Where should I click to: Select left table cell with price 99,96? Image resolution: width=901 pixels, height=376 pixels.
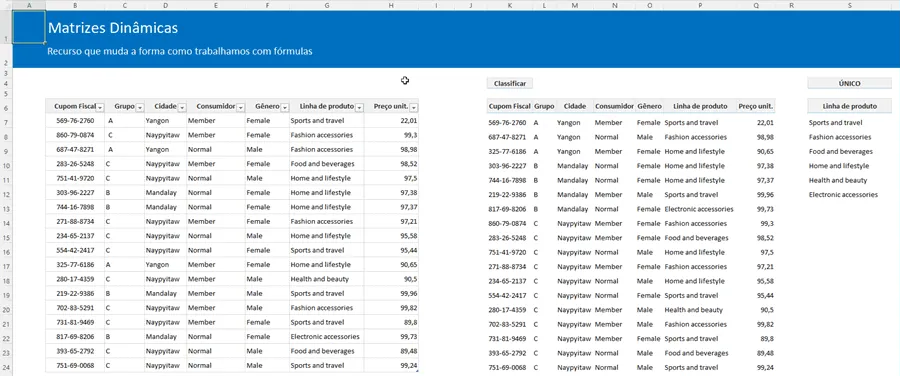391,293
